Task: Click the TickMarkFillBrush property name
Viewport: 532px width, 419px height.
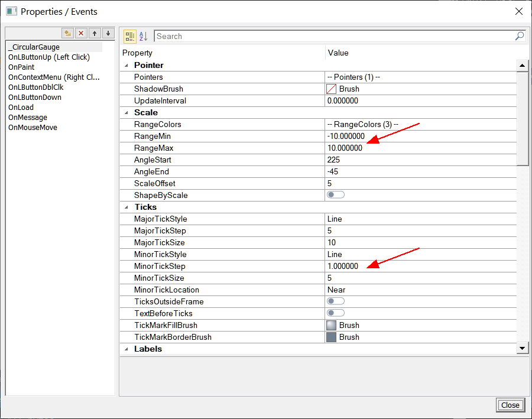Action: pos(166,326)
